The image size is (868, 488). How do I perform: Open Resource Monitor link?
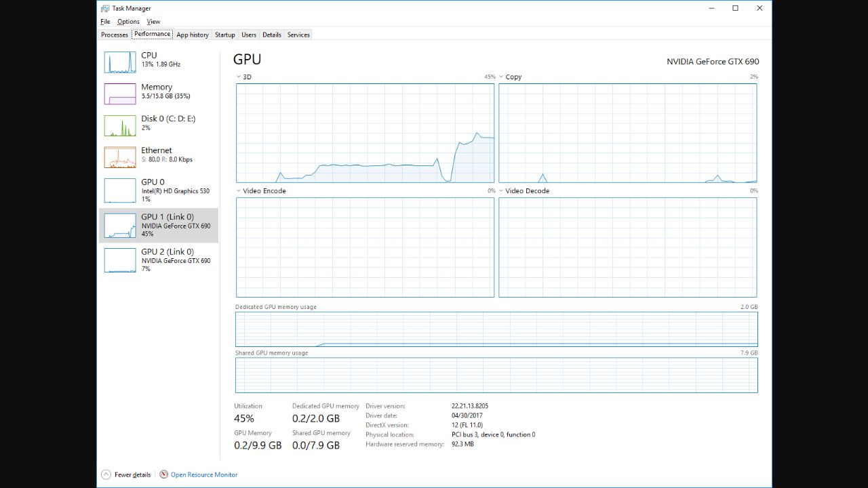[x=204, y=474]
